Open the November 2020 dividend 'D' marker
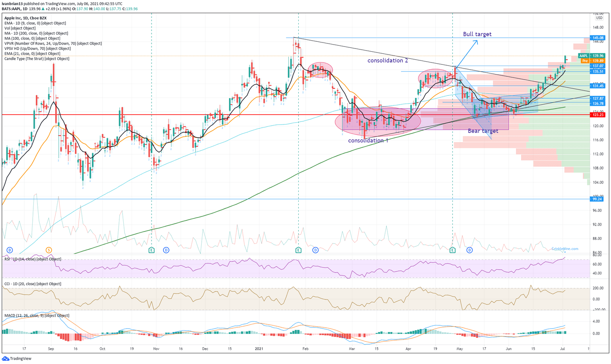Screen dimensions: 611x364 (x=166, y=250)
